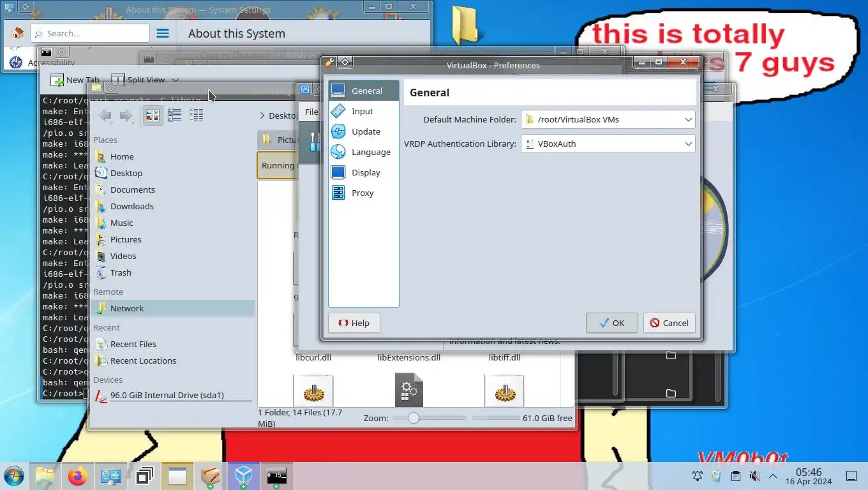Open Recent Files in Dolphin sidebar
Image resolution: width=868 pixels, height=490 pixels.
[x=173, y=344]
